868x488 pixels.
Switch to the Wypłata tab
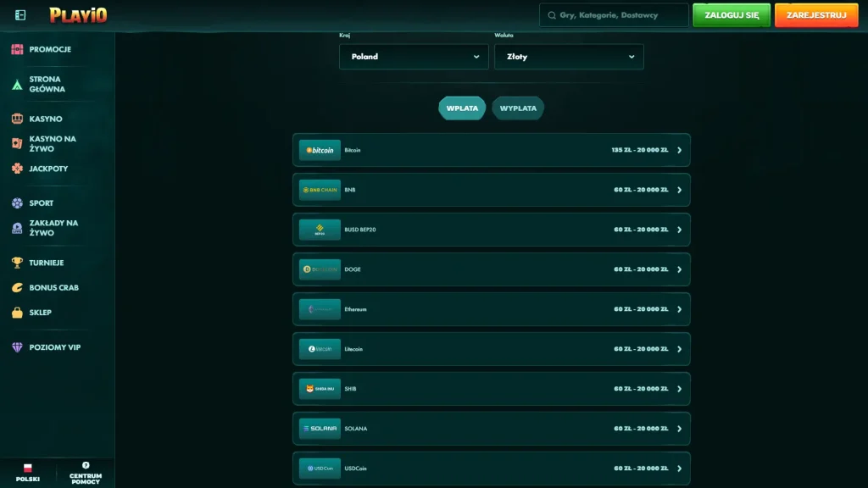[x=518, y=108]
